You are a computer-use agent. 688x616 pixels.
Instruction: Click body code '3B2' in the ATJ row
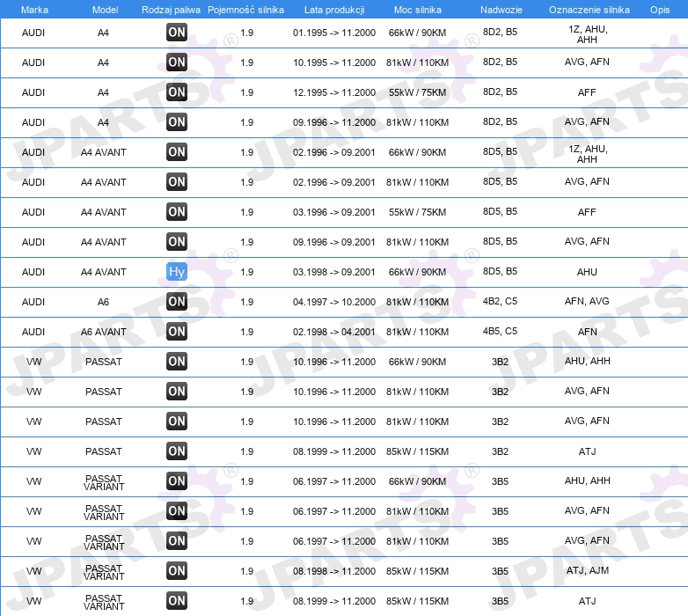501,451
